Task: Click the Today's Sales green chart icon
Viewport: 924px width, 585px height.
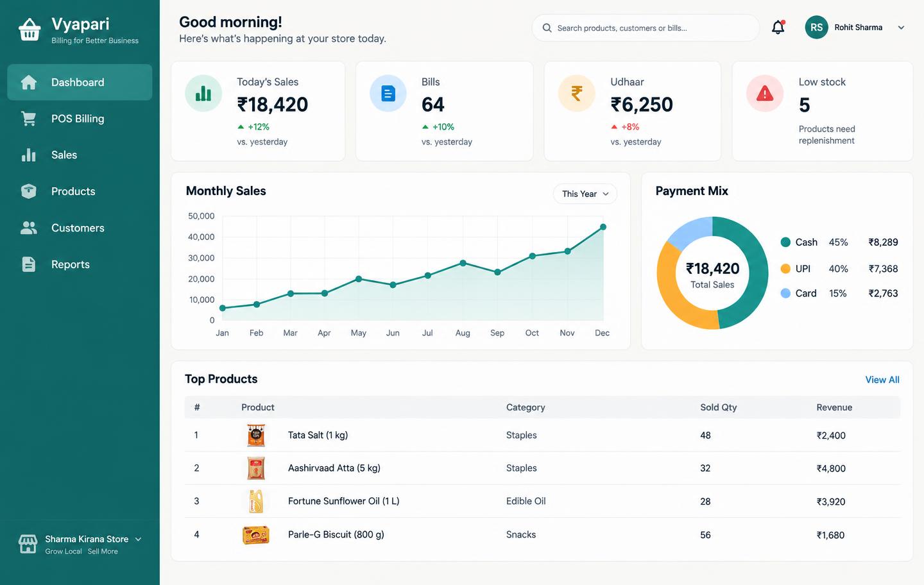Action: (203, 94)
